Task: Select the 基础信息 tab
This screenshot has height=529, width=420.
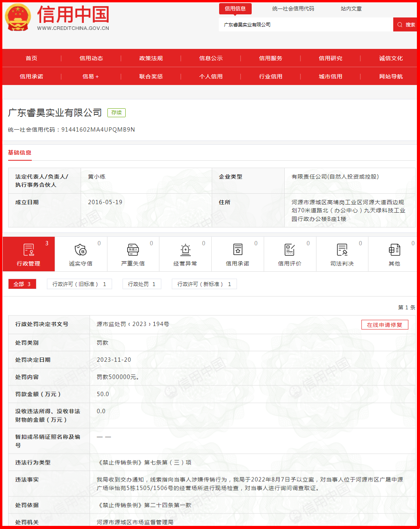Action: [x=20, y=153]
